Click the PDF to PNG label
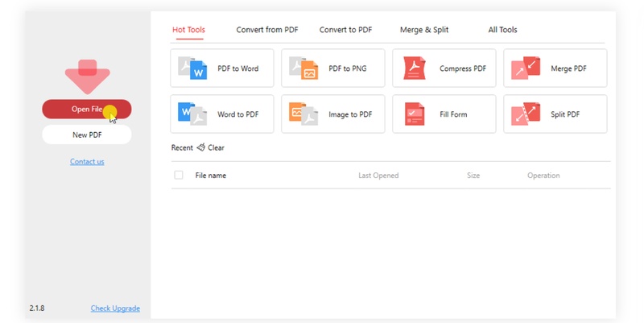 pyautogui.click(x=348, y=68)
